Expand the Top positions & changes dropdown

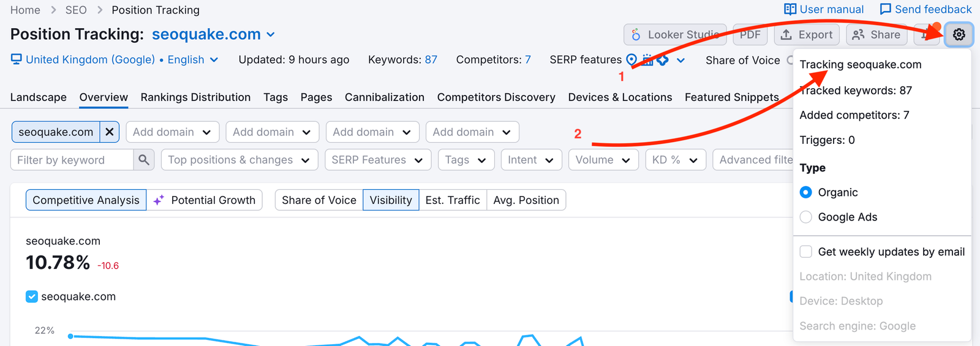[x=239, y=160]
